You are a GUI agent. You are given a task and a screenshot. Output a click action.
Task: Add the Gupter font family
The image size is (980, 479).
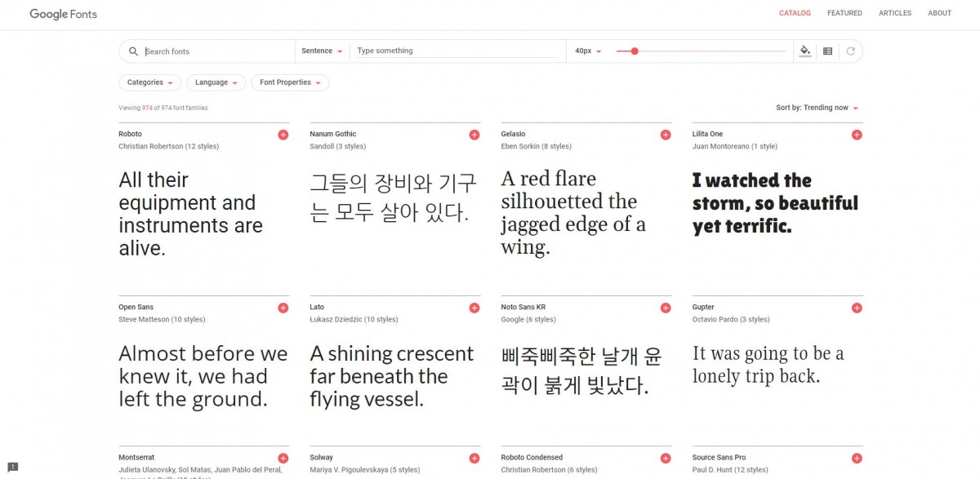[857, 308]
